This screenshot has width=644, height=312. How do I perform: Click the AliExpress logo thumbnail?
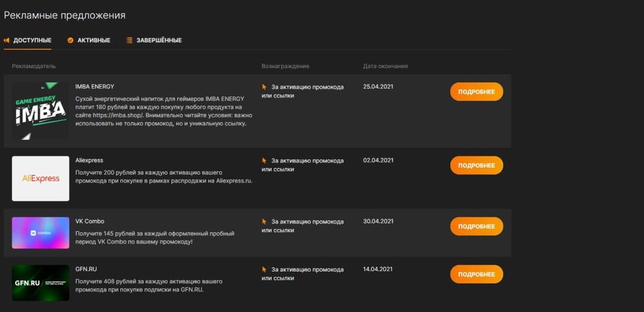(x=40, y=179)
